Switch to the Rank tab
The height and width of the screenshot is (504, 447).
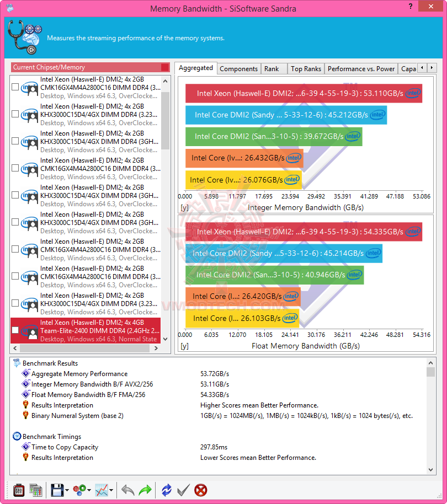[274, 69]
